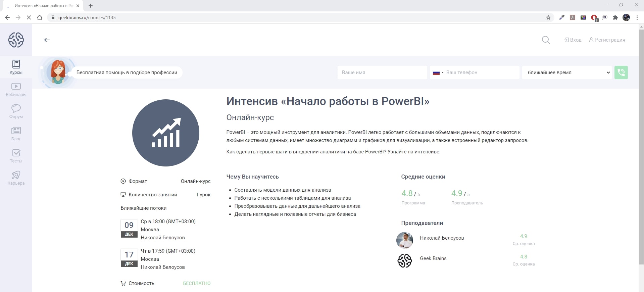This screenshot has height=292, width=644.
Task: Click the course chart logo image
Action: point(166,133)
